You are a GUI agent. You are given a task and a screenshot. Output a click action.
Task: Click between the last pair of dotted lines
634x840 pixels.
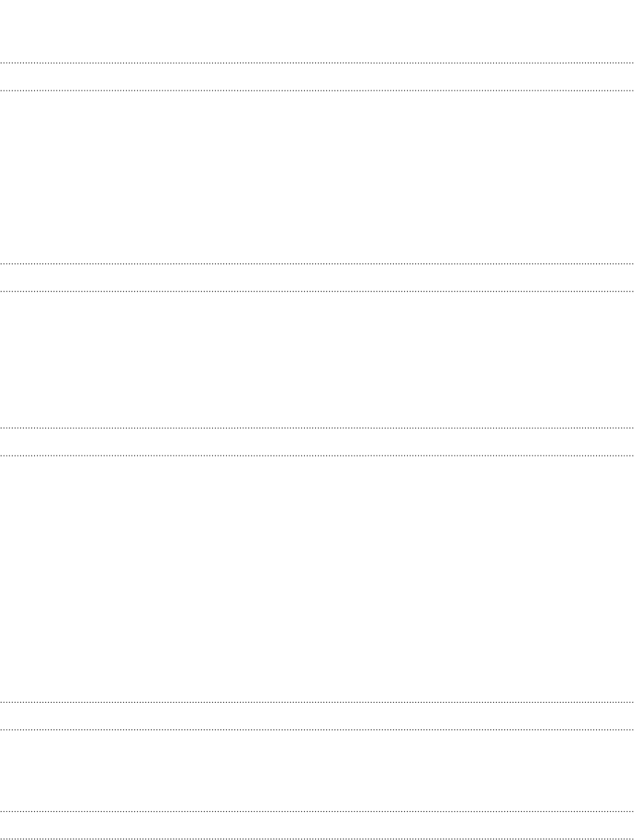coord(317,824)
